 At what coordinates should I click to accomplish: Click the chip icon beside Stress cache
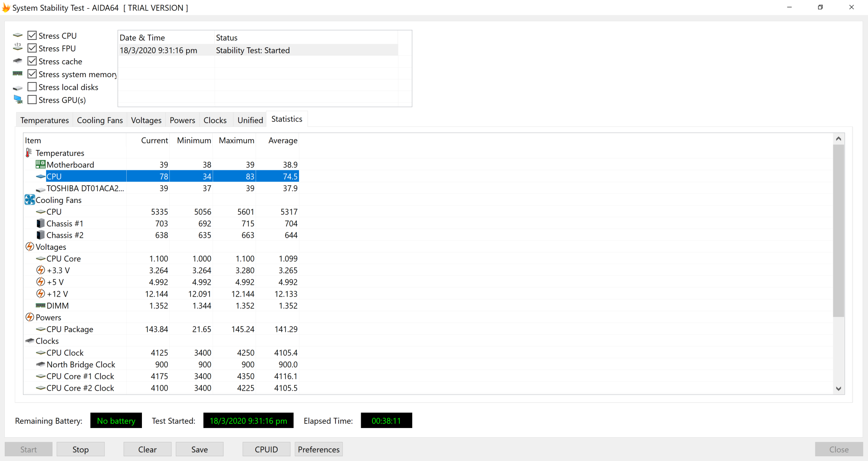coord(18,61)
